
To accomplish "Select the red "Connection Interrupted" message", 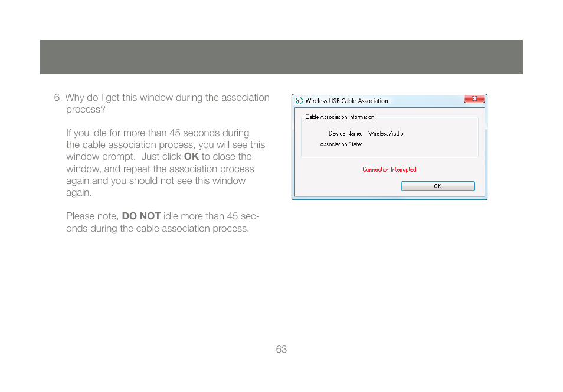I will coord(389,169).
